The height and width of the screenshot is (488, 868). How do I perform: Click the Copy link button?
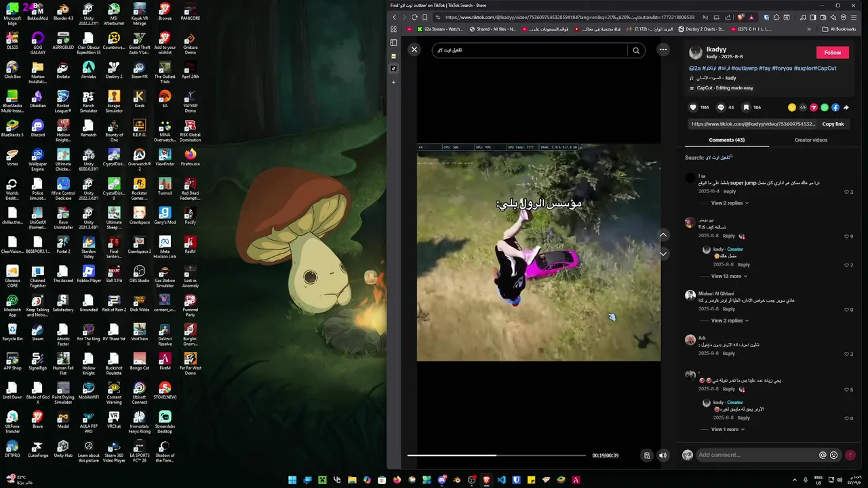833,124
